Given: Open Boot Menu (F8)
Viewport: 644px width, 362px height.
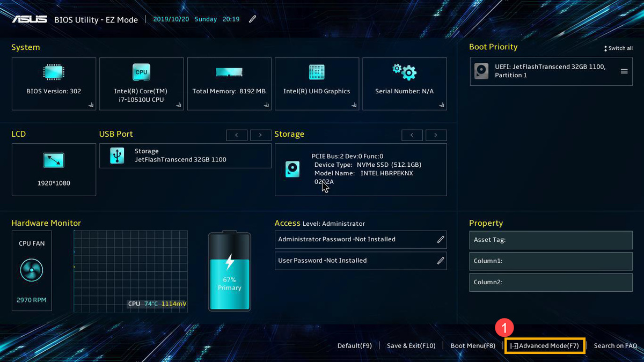Looking at the screenshot, I should click(x=473, y=346).
